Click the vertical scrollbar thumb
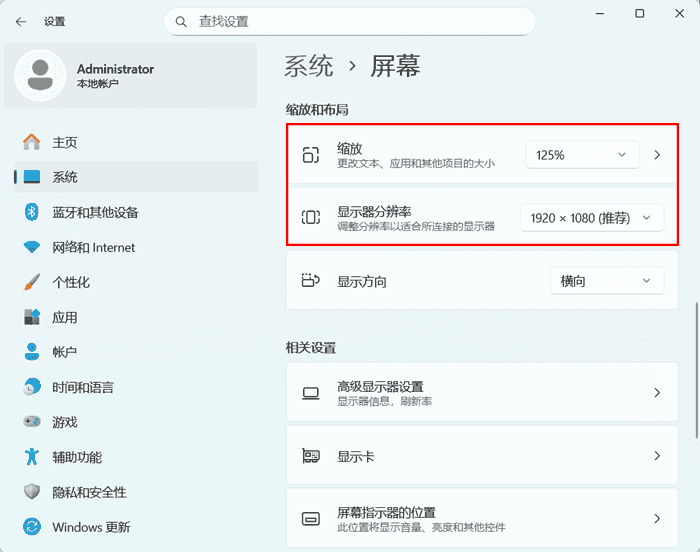 point(696,371)
